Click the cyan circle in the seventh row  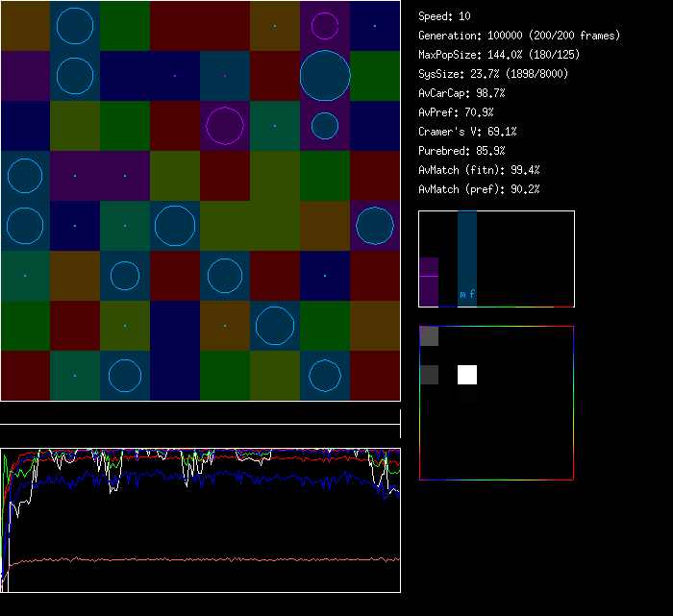pyautogui.click(x=275, y=326)
